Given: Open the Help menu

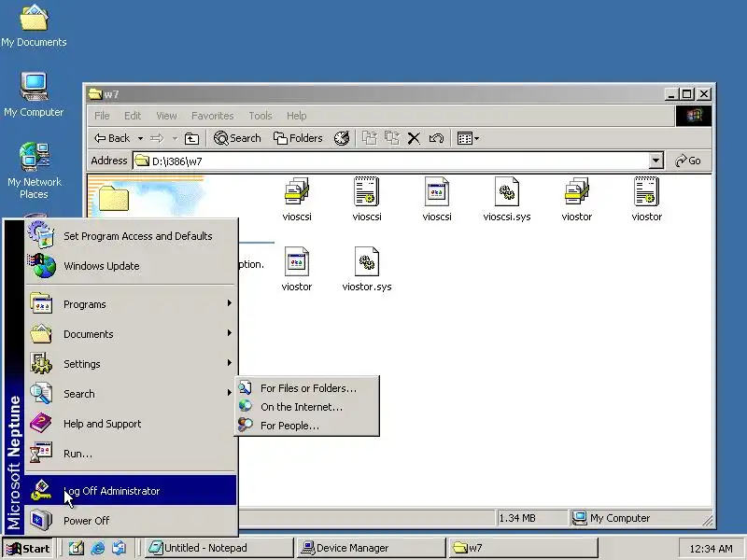Looking at the screenshot, I should [x=296, y=116].
